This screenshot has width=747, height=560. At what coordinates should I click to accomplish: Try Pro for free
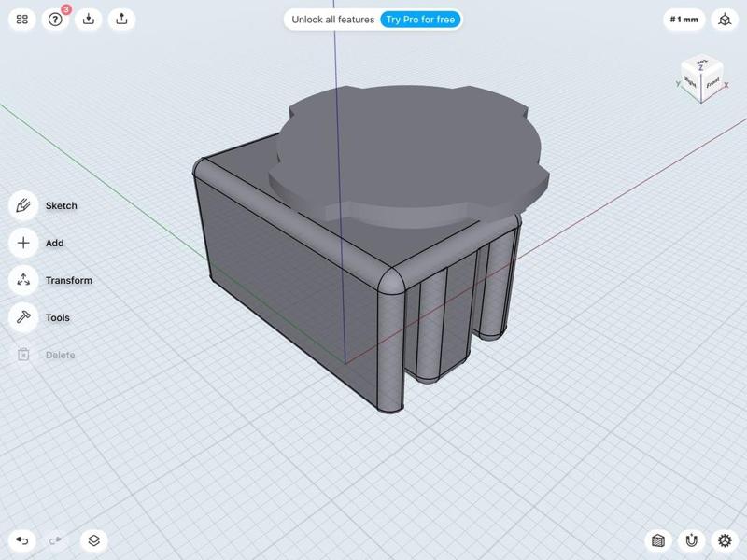[x=420, y=20]
